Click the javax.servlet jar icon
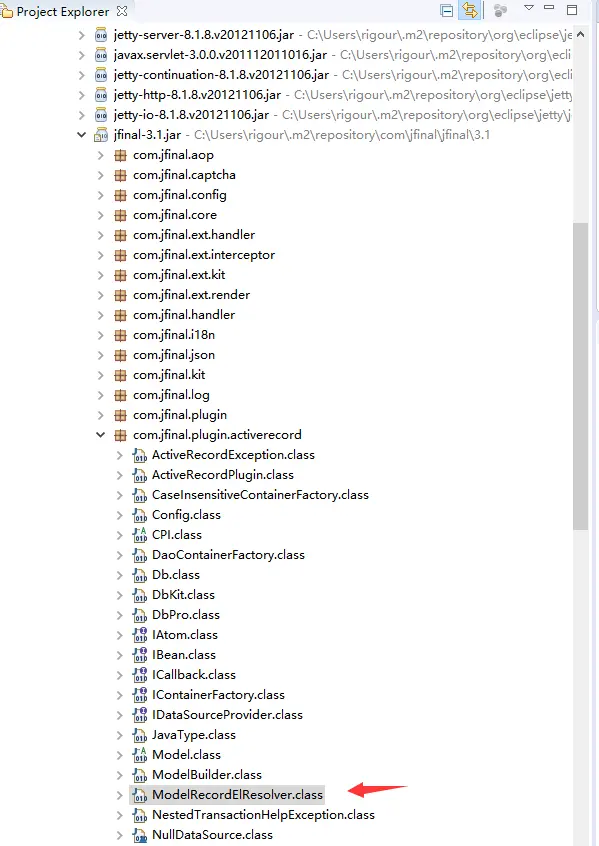This screenshot has width=599, height=846. pos(101,55)
